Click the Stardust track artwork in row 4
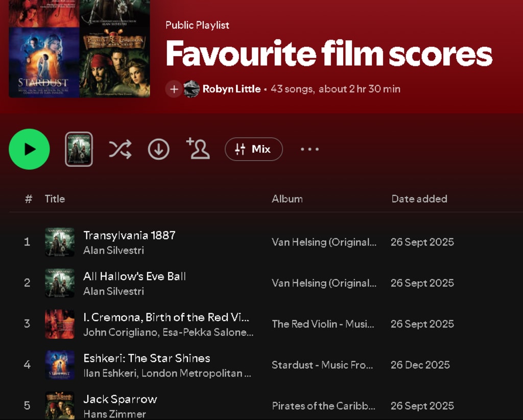Viewport: 523px width, 420px height. (60, 365)
